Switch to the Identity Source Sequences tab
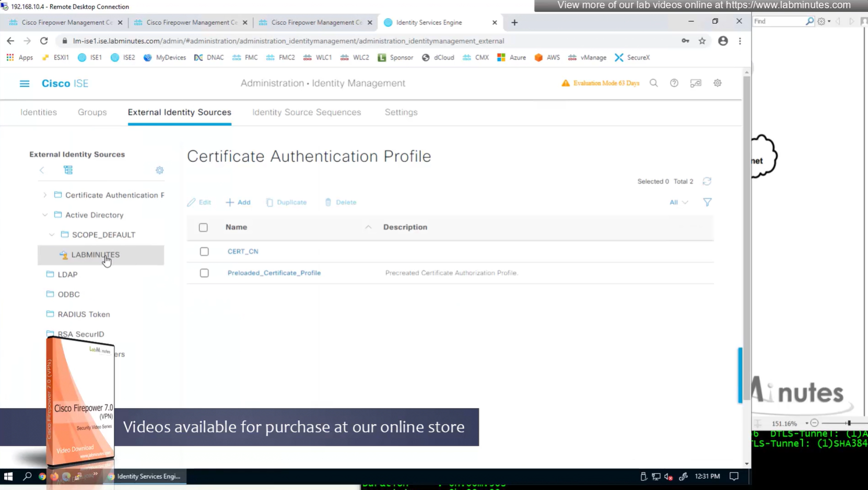The image size is (868, 490). tap(307, 112)
